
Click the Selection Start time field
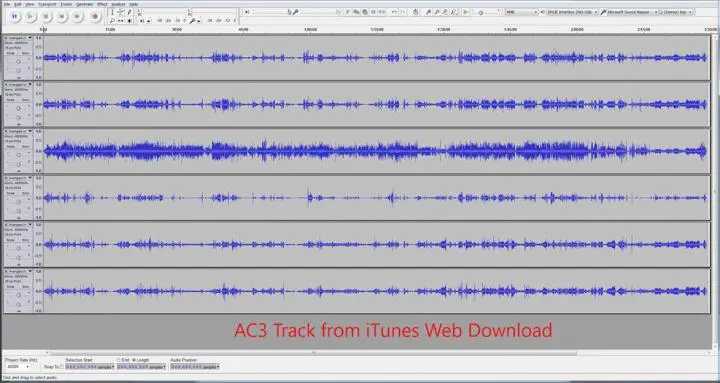pos(90,366)
